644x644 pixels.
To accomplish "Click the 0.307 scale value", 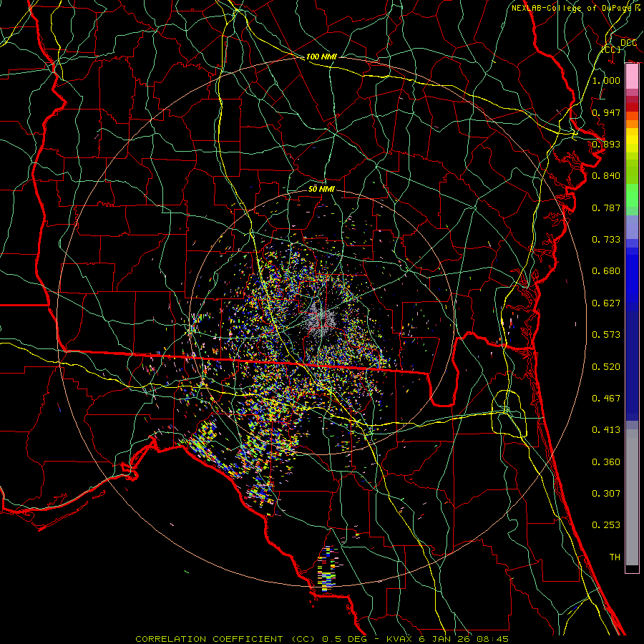I will click(x=606, y=494).
